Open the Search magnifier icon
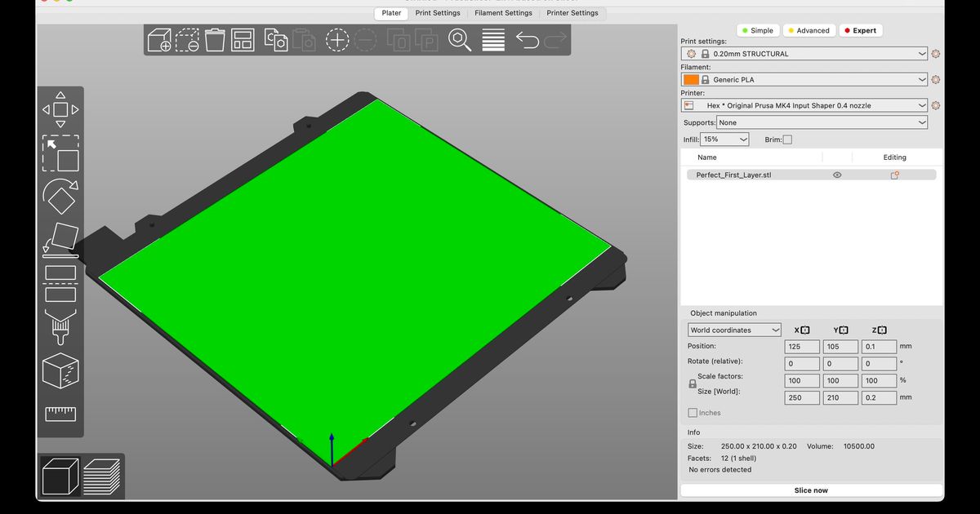 pos(460,39)
